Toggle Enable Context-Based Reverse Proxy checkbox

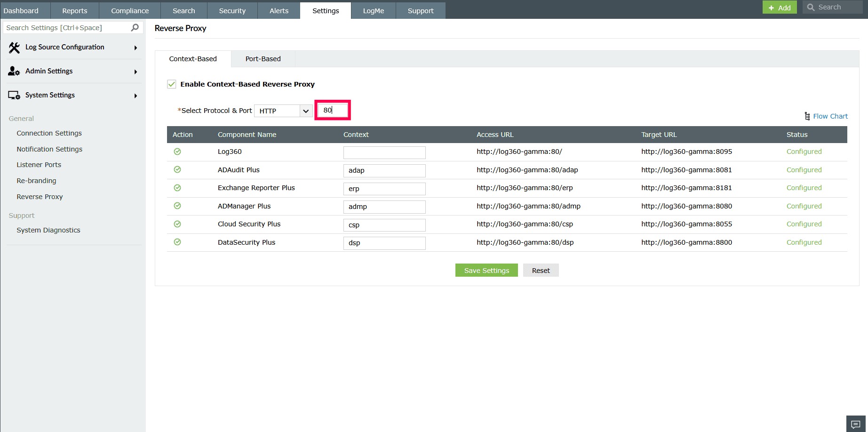pyautogui.click(x=172, y=84)
